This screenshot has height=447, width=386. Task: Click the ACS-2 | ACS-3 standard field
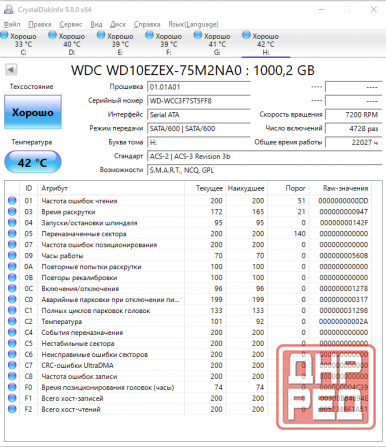pos(264,156)
